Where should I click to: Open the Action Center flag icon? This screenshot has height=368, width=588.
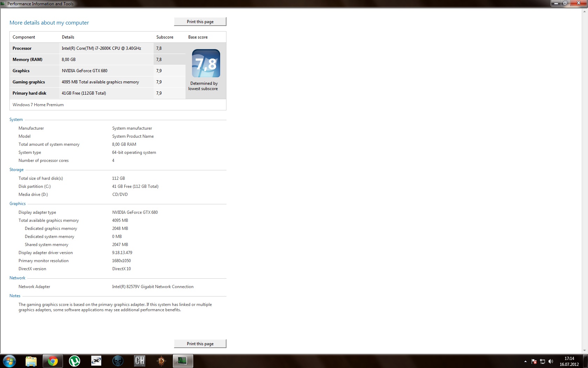coord(534,361)
